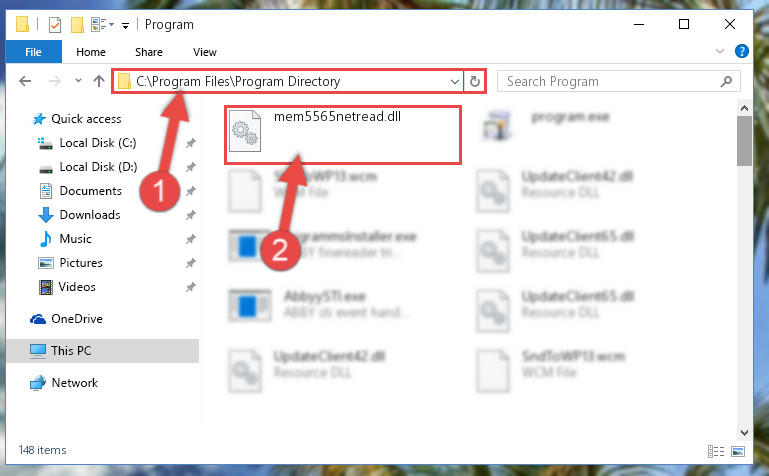Go back with the left arrow
This screenshot has width=769, height=476.
pyautogui.click(x=25, y=81)
